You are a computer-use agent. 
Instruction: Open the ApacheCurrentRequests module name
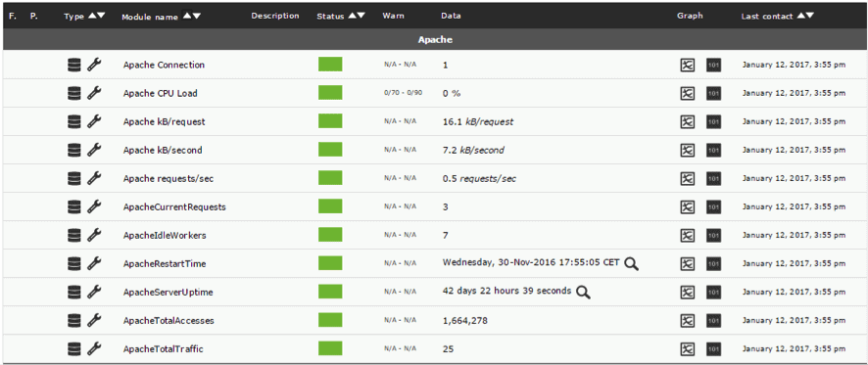click(174, 206)
